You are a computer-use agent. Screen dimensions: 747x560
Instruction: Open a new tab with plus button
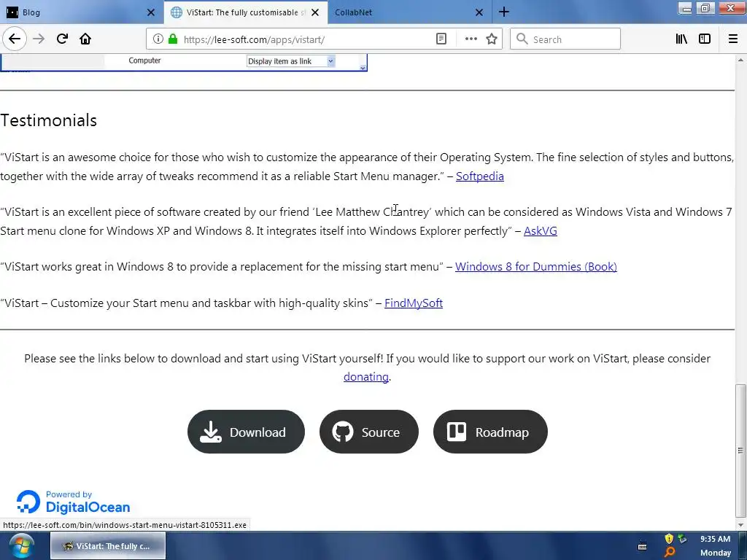(504, 12)
